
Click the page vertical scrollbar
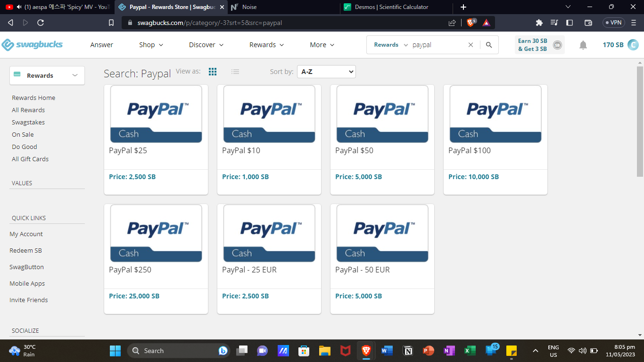640,121
